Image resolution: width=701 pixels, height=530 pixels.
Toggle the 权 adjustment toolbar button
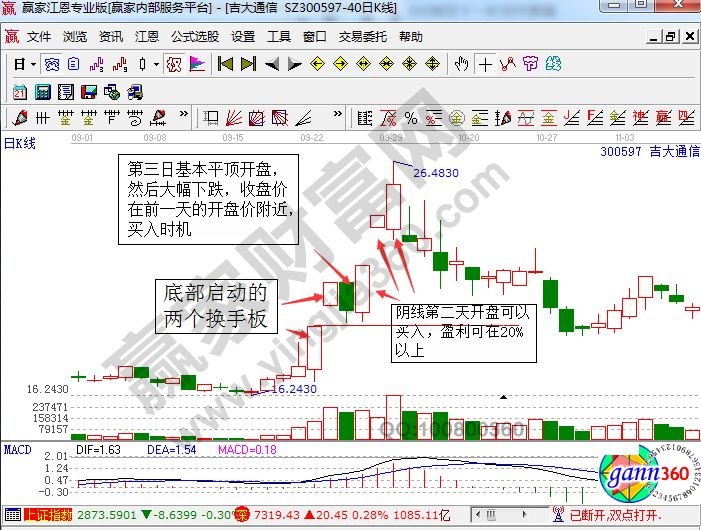(x=174, y=64)
